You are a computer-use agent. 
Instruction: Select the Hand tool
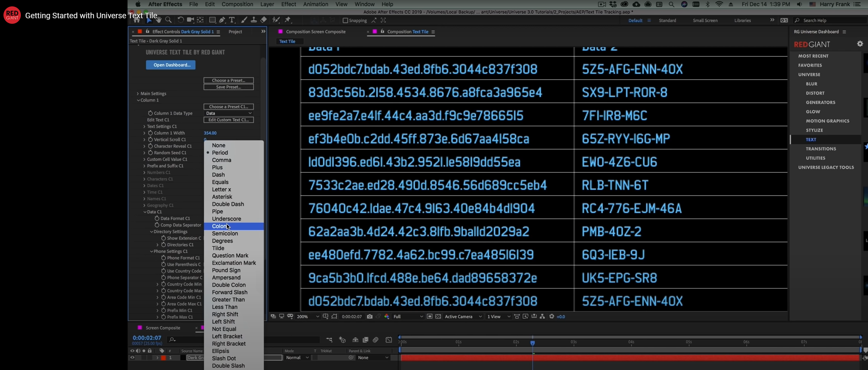pos(158,20)
